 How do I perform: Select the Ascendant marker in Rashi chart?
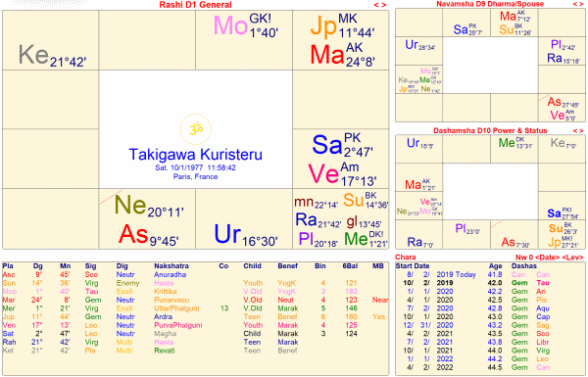coord(133,234)
